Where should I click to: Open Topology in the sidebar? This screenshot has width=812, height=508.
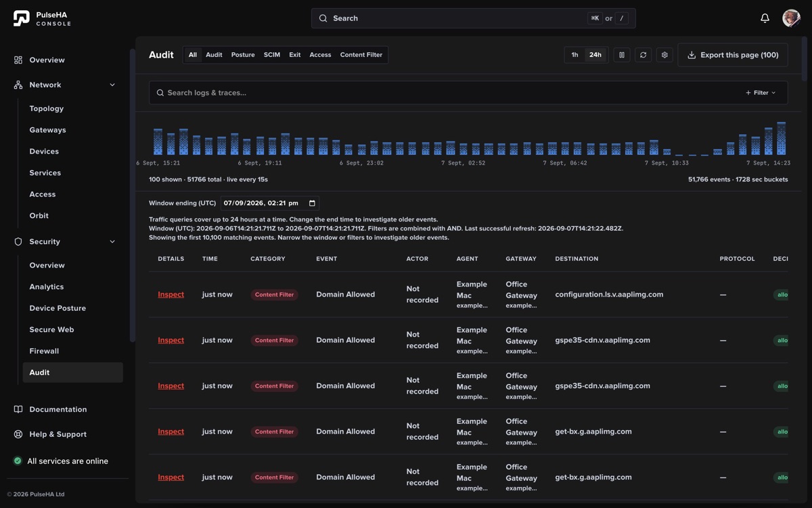47,108
